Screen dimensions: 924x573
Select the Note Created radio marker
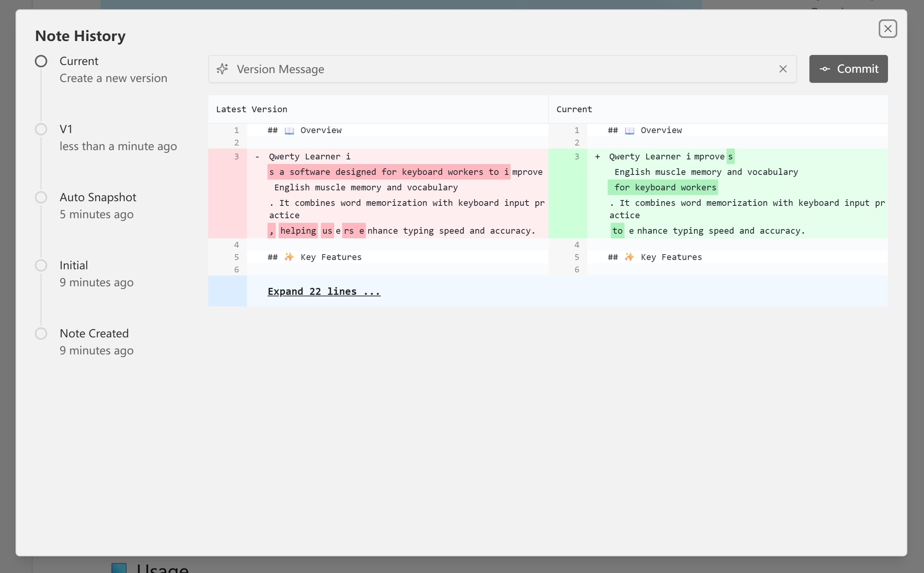[x=41, y=334]
